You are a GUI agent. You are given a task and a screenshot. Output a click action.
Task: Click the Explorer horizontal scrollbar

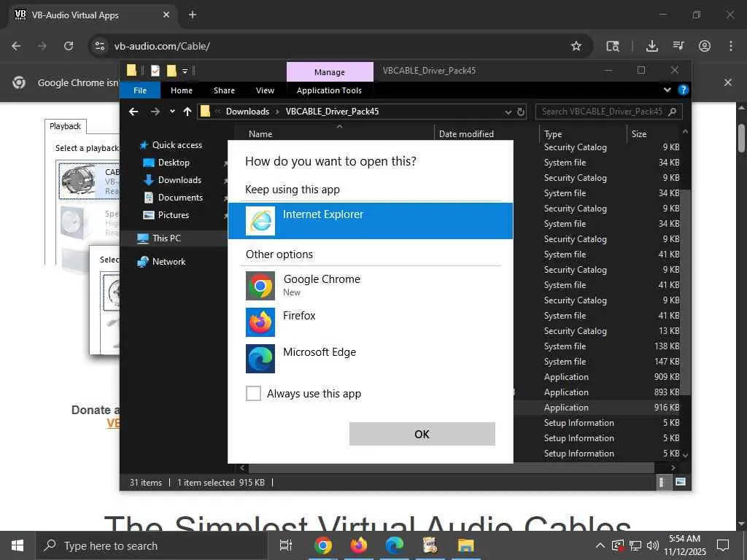pyautogui.click(x=451, y=467)
